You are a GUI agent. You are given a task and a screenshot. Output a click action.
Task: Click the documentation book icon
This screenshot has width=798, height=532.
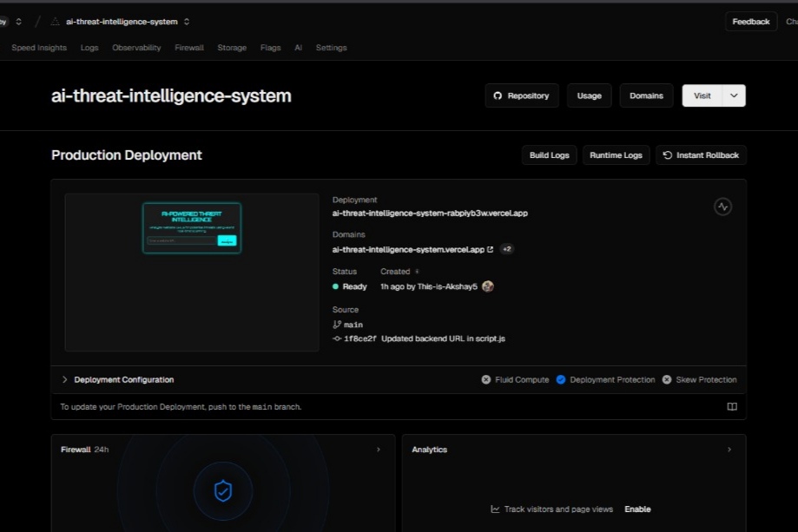[732, 406]
